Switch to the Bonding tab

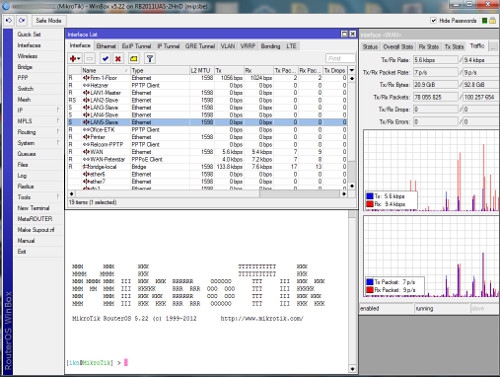pyautogui.click(x=270, y=46)
